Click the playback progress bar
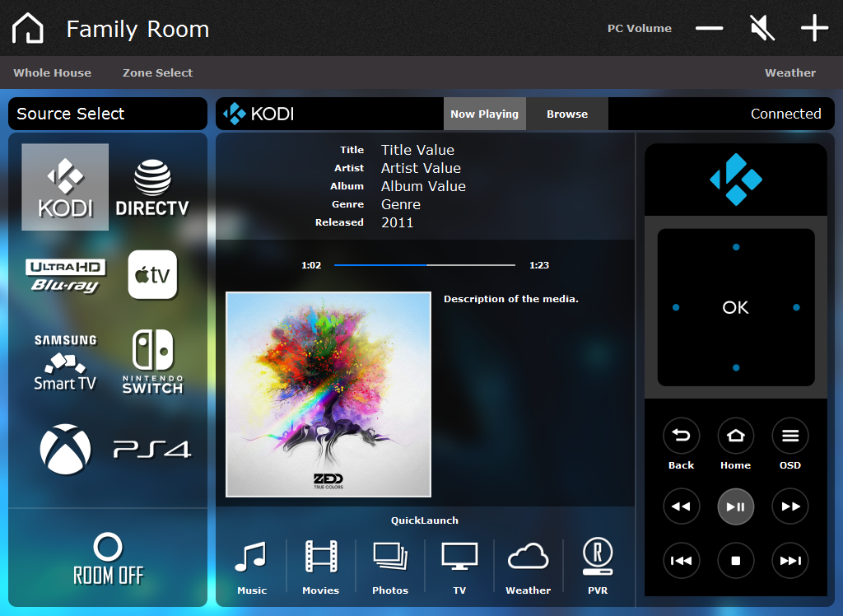This screenshot has width=843, height=616. coord(424,264)
